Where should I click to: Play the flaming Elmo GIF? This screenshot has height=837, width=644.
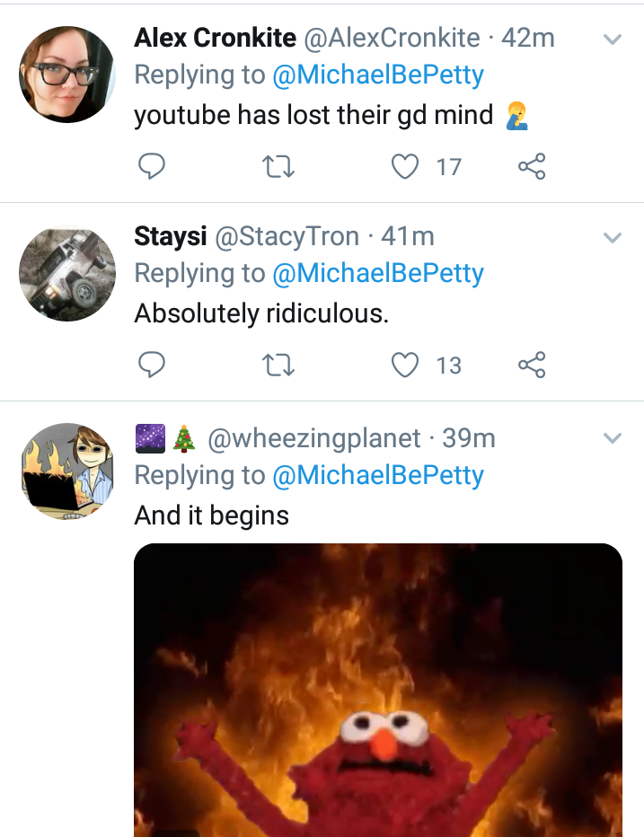click(x=378, y=690)
